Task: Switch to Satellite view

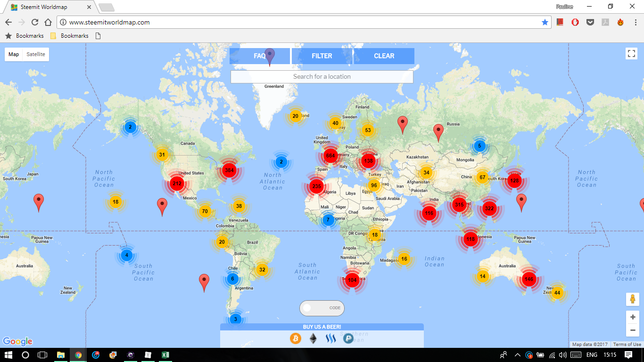Action: (36, 54)
